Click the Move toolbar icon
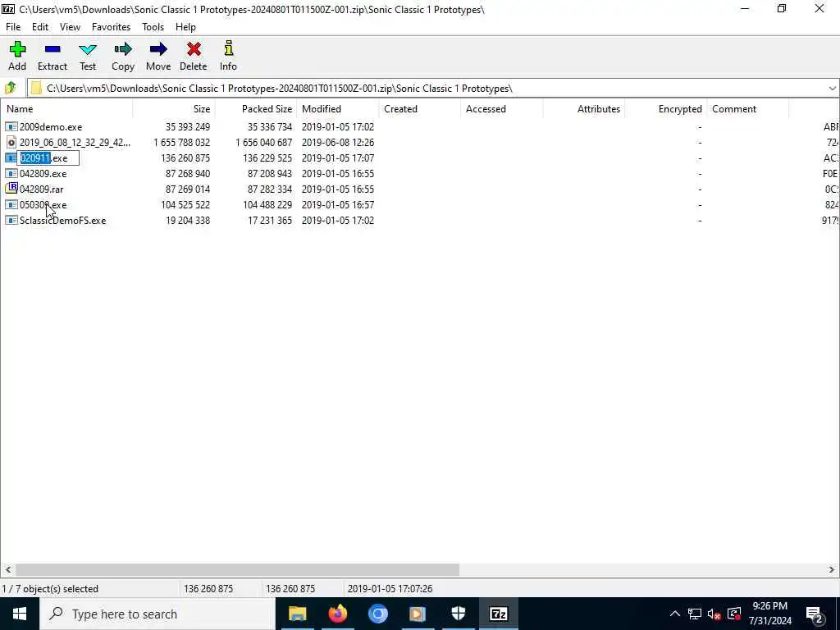This screenshot has height=630, width=840. tap(158, 50)
